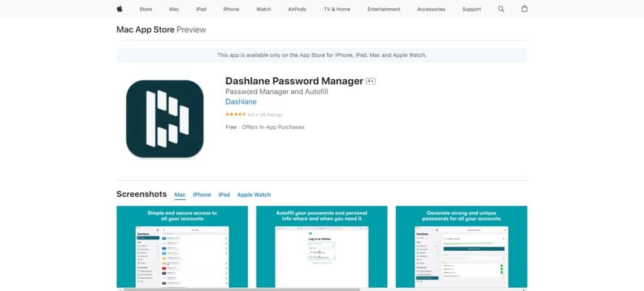The width and height of the screenshot is (644, 291).
Task: Click the Password Manager and Autofill subtitle
Action: 277,92
